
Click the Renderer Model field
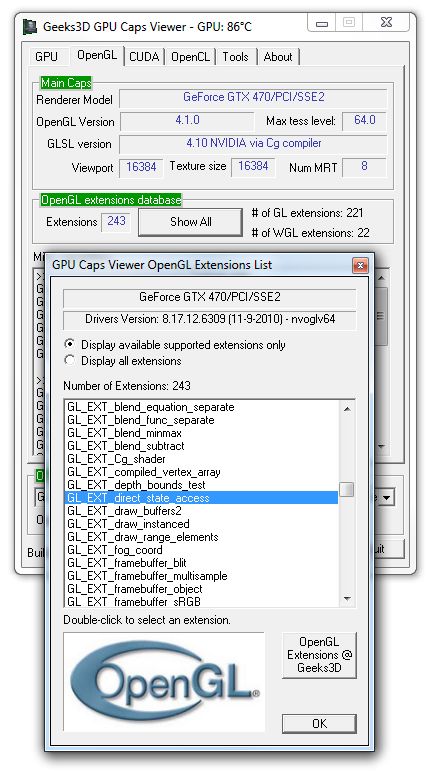click(253, 98)
